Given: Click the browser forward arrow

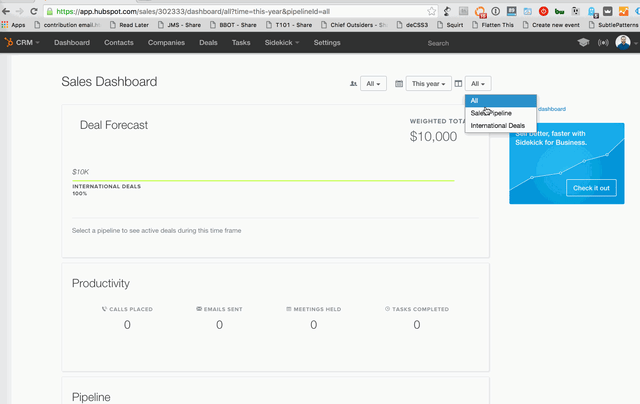Looking at the screenshot, I should coord(19,11).
